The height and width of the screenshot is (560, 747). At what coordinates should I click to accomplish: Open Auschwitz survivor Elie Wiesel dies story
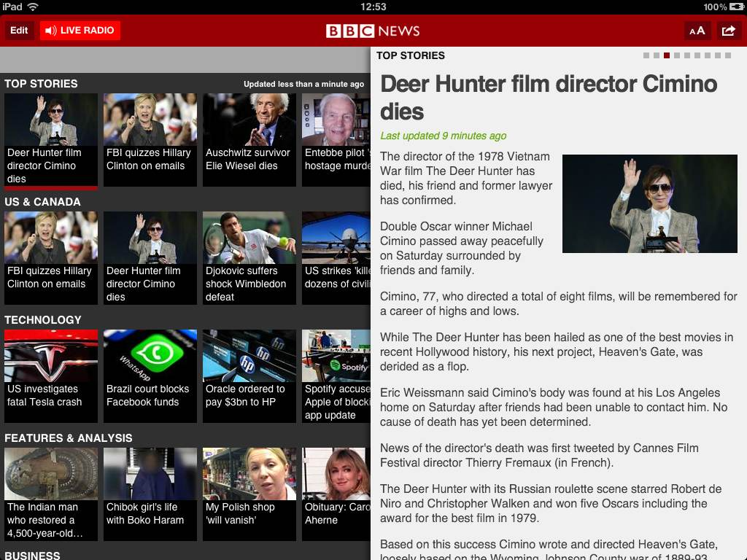coord(249,140)
